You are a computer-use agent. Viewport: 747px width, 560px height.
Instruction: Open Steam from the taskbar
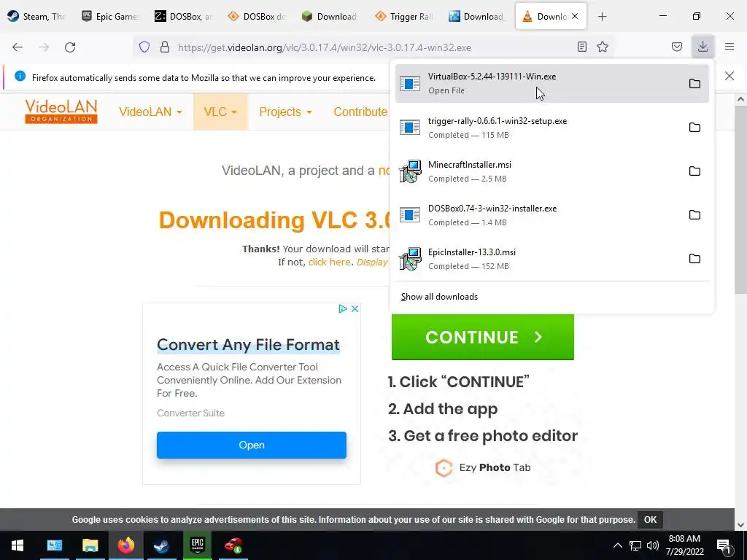161,545
